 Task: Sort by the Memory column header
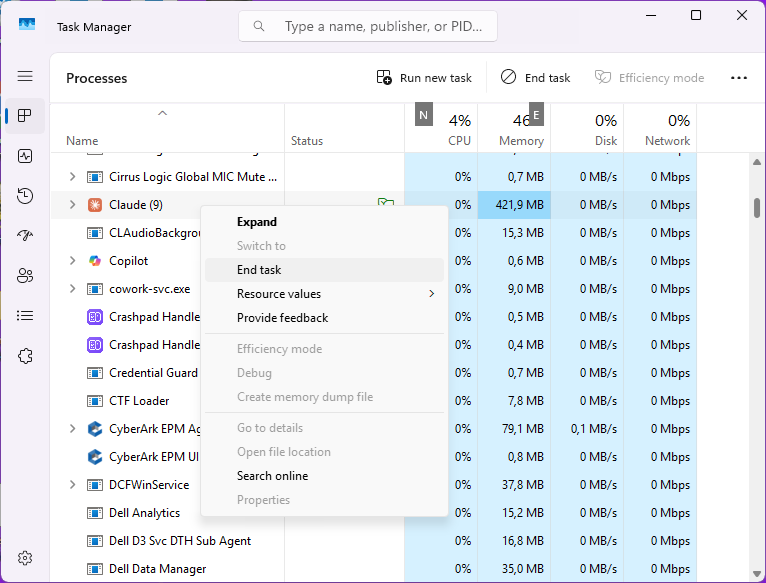pyautogui.click(x=514, y=128)
